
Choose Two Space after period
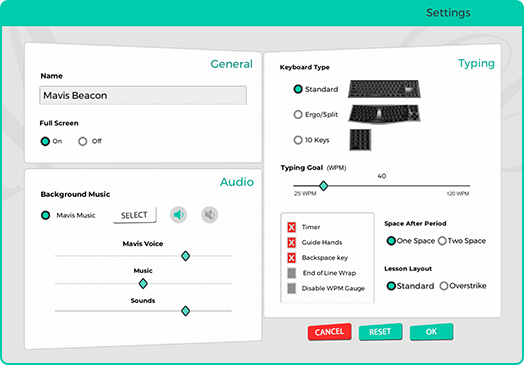[442, 241]
